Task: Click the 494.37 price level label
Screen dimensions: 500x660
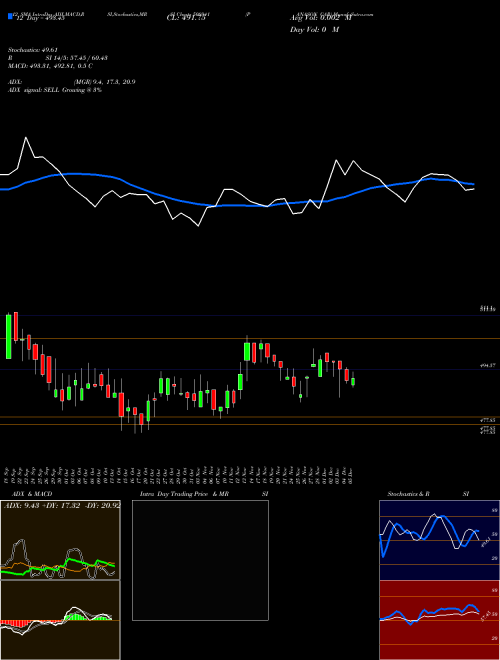Action: 487,366
